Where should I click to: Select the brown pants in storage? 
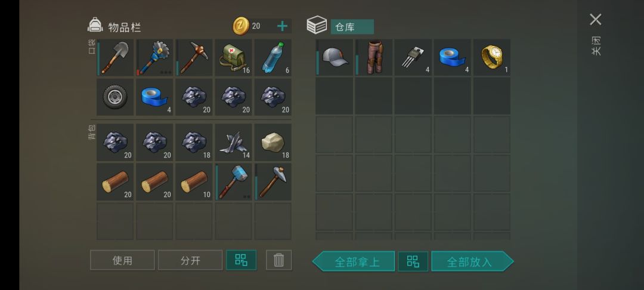tap(373, 57)
